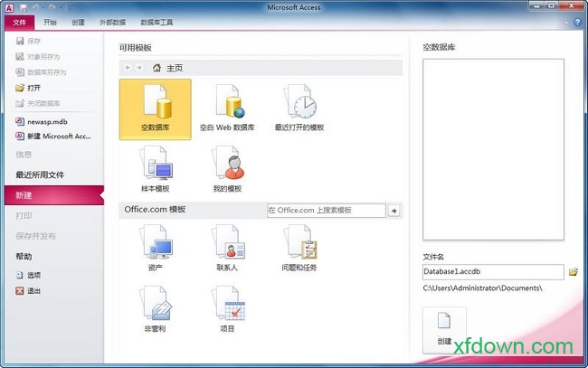Click 关闭数据库 Close Database
Viewport: 588px width, 368px height.
click(x=37, y=103)
